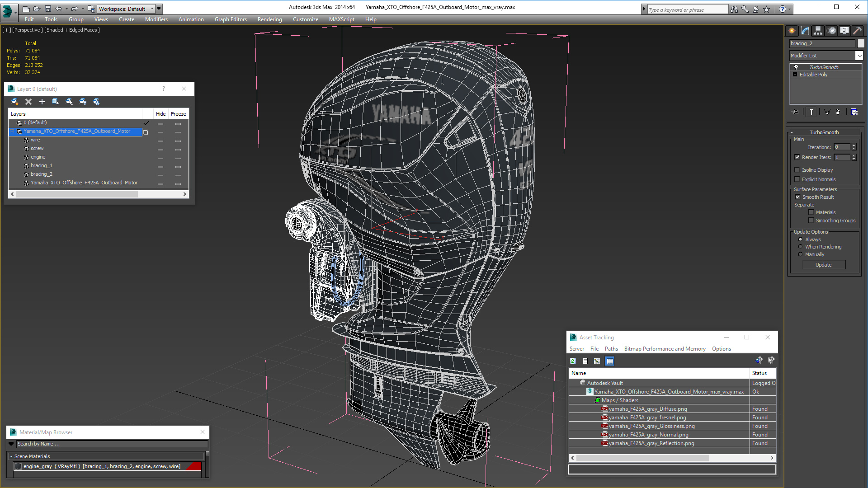Click engine_gray material red swatch
This screenshot has height=488, width=868.
[x=193, y=467]
